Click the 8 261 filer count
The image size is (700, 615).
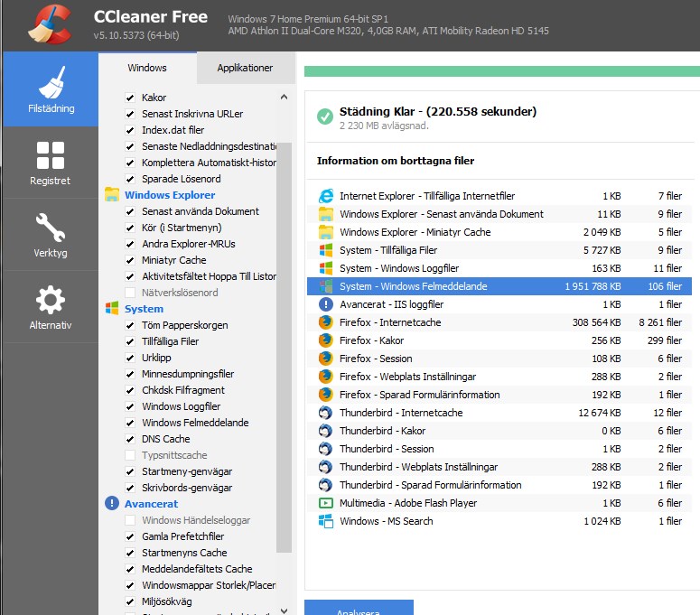click(x=660, y=322)
